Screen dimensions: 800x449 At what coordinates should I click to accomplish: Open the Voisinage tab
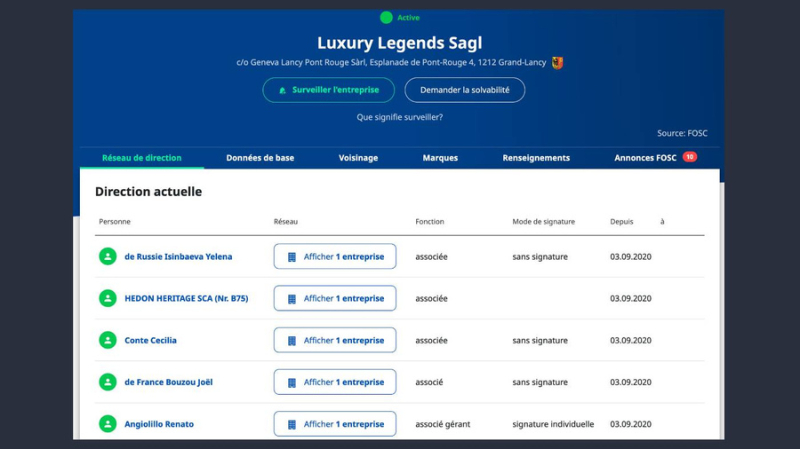pos(358,158)
